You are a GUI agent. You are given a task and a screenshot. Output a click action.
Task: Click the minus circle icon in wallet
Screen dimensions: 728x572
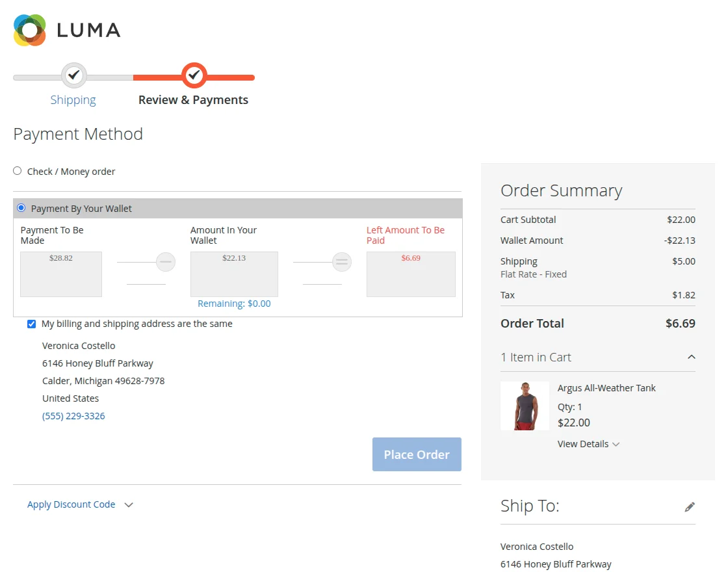pyautogui.click(x=166, y=262)
